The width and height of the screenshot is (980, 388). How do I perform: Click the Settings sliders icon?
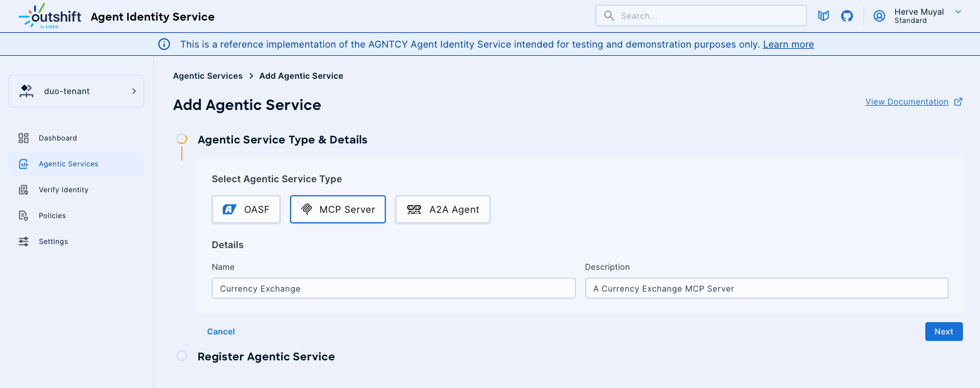click(x=24, y=242)
